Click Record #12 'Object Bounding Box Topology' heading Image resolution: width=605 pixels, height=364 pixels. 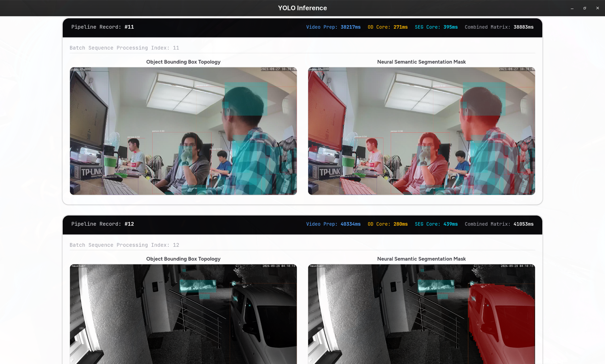(183, 259)
